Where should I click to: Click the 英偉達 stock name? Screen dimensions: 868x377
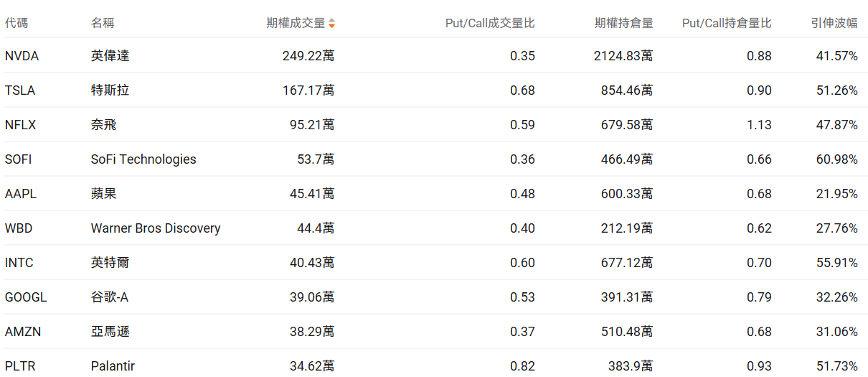click(x=110, y=56)
